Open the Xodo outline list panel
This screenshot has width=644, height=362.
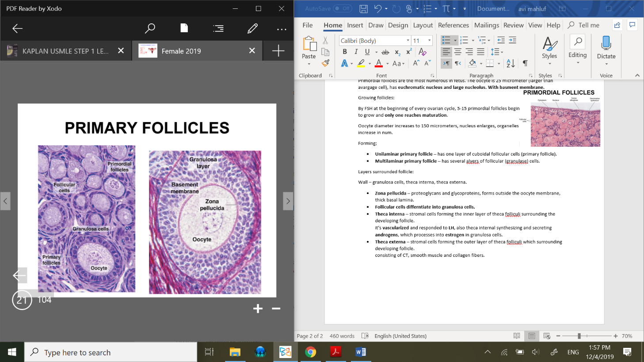coord(218,29)
